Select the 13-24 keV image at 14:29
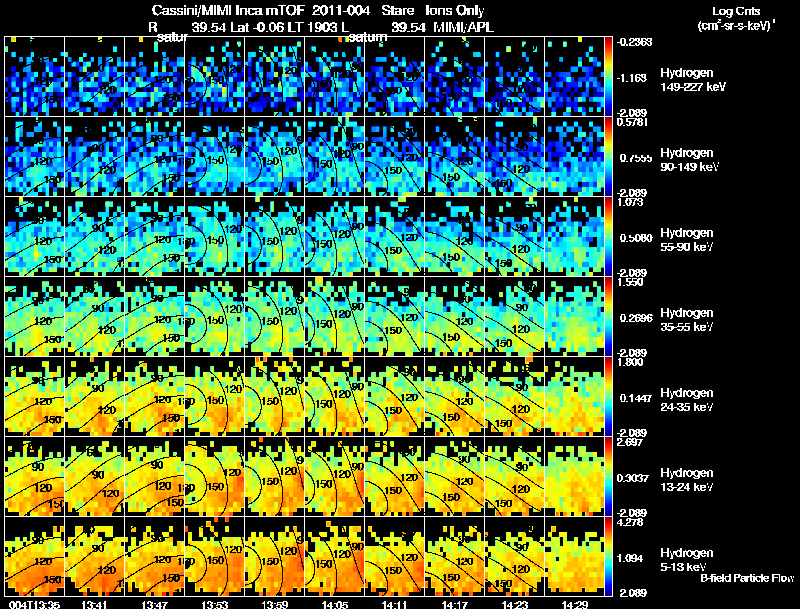800x609 pixels. pyautogui.click(x=575, y=476)
